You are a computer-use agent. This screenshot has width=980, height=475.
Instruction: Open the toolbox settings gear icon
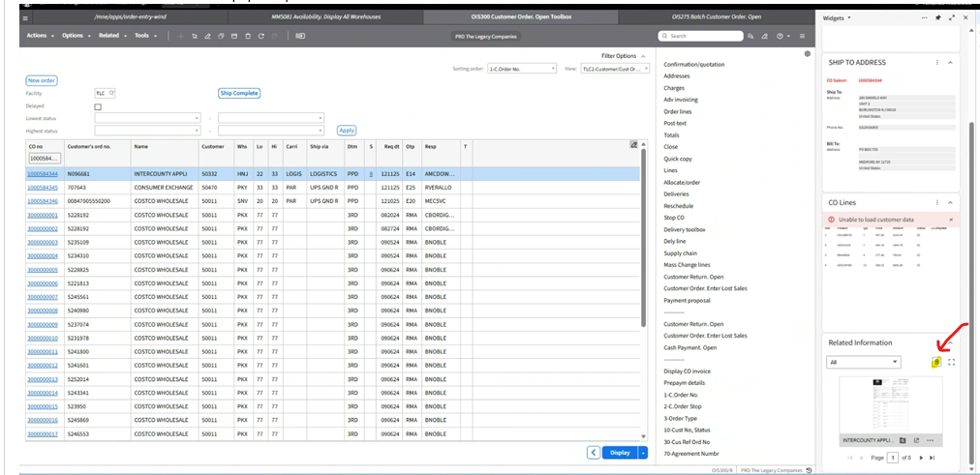click(x=808, y=54)
